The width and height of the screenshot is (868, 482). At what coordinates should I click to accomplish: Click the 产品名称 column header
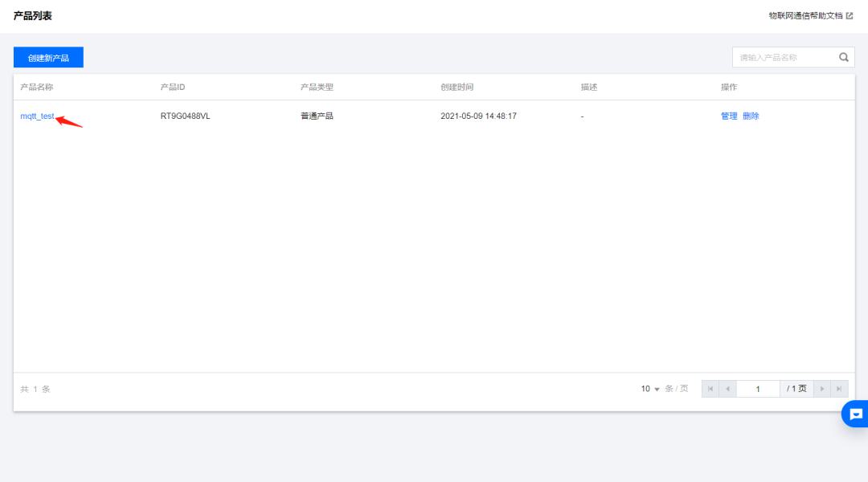tap(36, 88)
